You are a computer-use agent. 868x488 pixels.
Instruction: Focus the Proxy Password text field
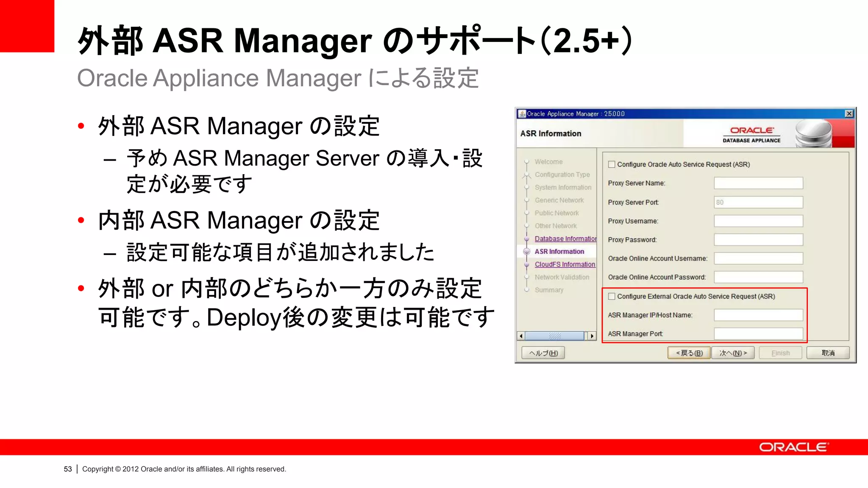click(758, 239)
